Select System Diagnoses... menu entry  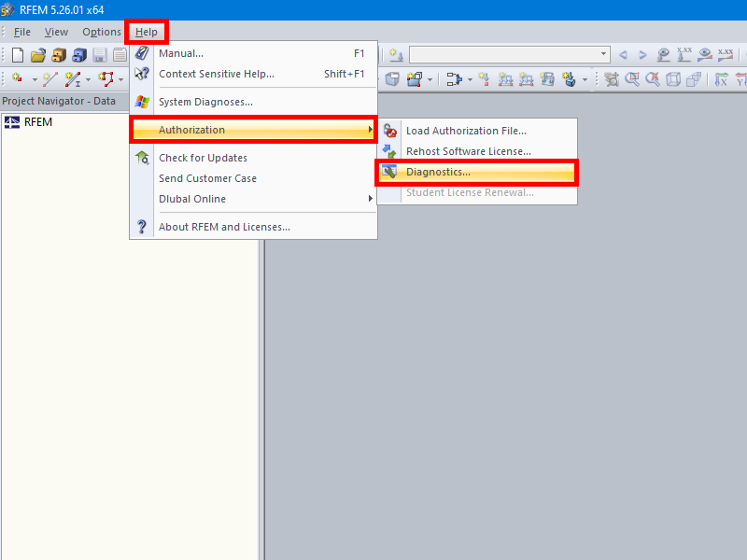click(253, 102)
